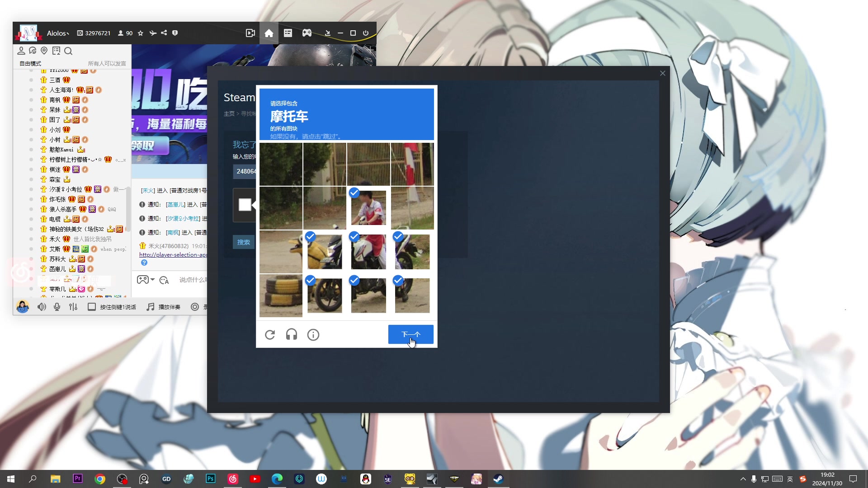Click the chat message input 说点什么
The width and height of the screenshot is (868, 488).
point(193,280)
